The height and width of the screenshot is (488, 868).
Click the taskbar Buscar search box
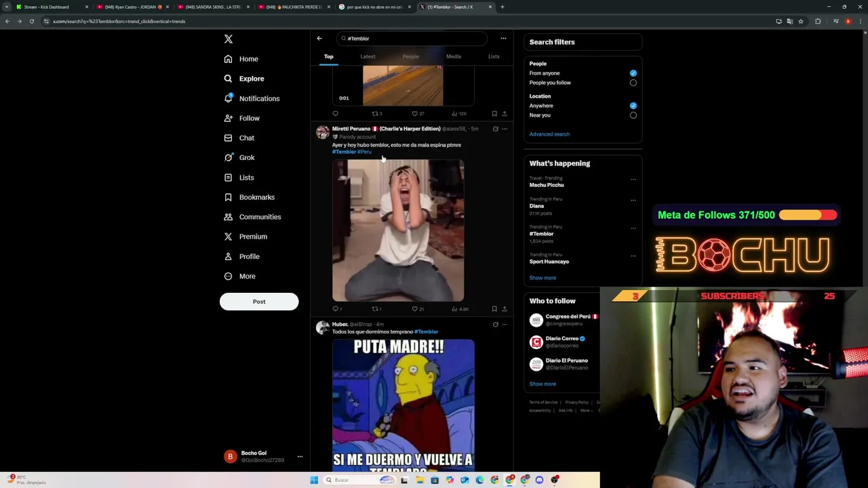359,480
